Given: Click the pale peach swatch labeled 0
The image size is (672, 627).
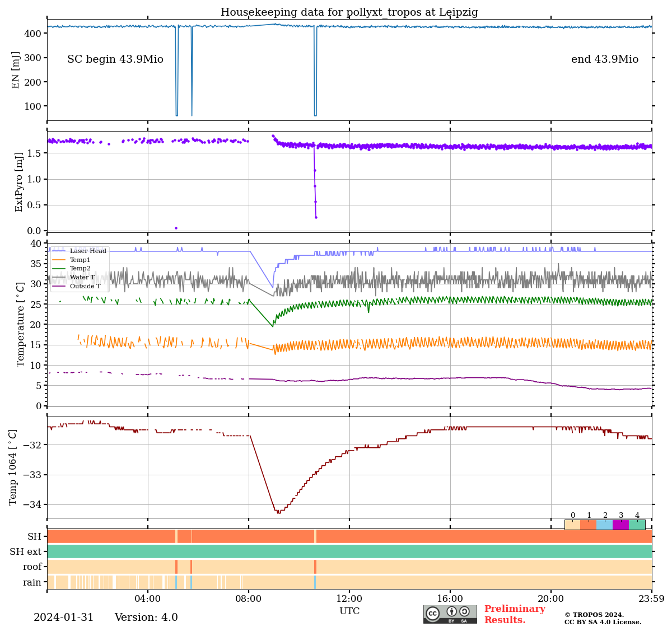Looking at the screenshot, I should pos(572,525).
